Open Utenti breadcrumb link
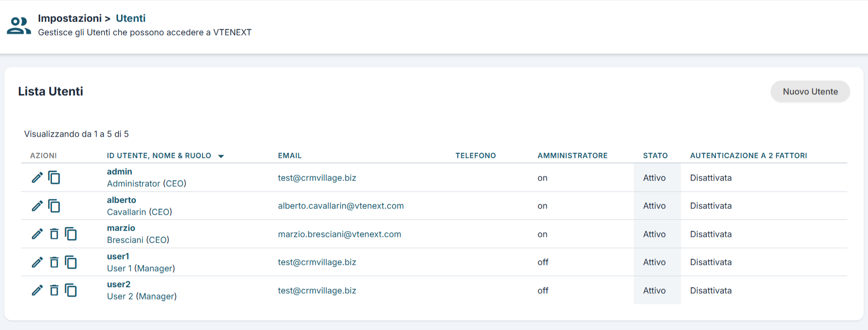Viewport: 868px width, 330px height. click(131, 18)
